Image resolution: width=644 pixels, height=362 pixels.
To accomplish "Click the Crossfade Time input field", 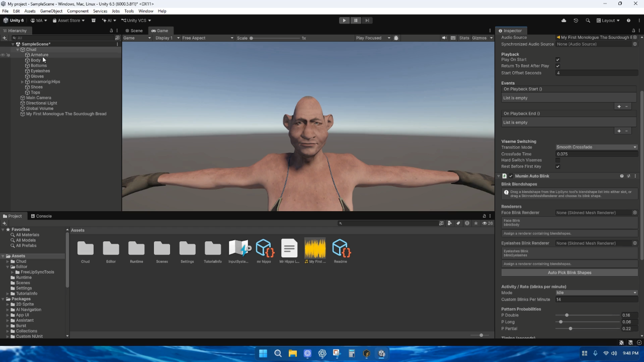I will coord(596,154).
